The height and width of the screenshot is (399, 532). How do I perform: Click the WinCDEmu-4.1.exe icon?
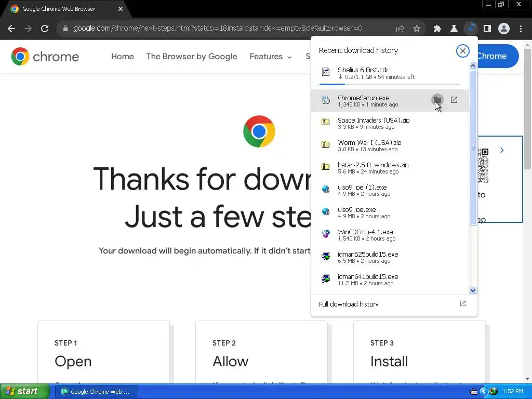coord(325,234)
